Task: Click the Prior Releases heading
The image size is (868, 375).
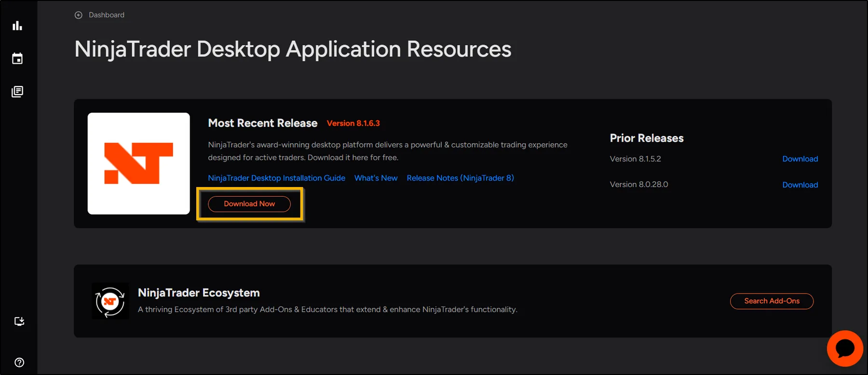Action: pyautogui.click(x=647, y=138)
